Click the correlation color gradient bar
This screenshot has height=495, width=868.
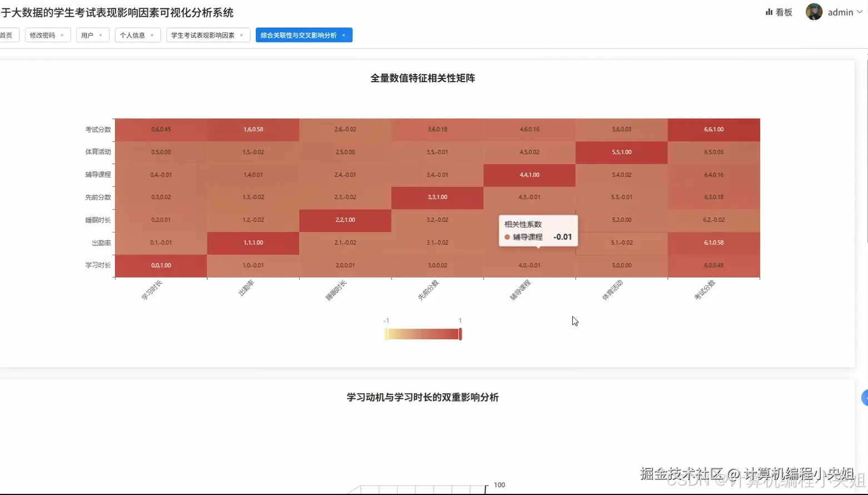[423, 334]
